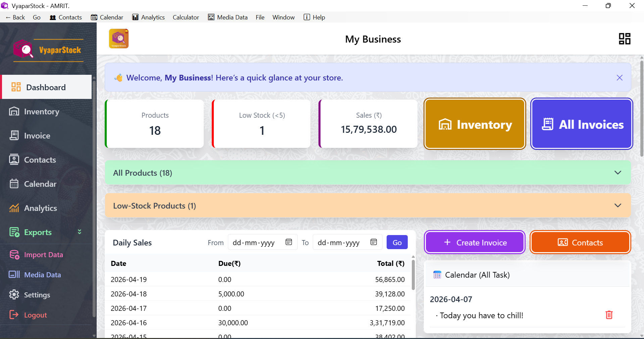Click the Create Invoice button
Viewport: 644px width, 339px height.
click(x=475, y=242)
